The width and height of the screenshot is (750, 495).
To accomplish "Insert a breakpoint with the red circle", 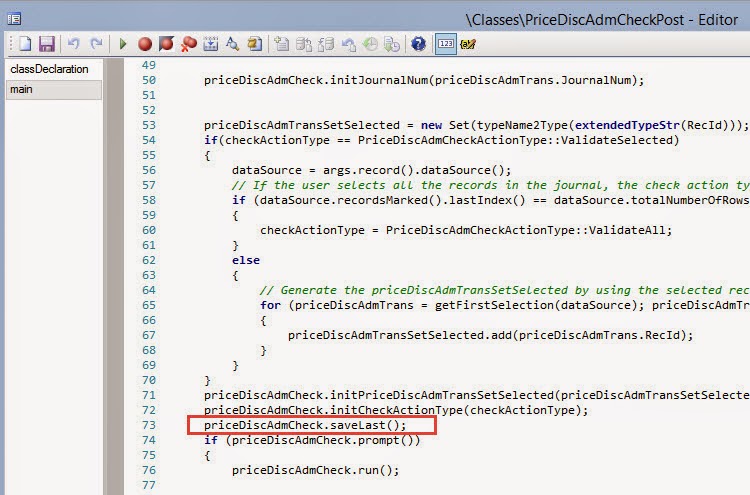I will tap(145, 44).
